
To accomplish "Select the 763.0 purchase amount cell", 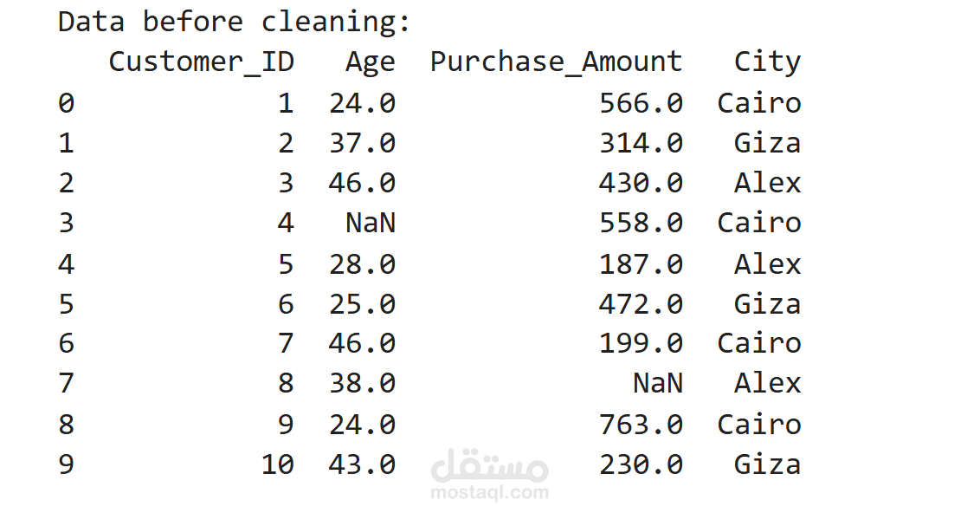I will click(x=641, y=424).
